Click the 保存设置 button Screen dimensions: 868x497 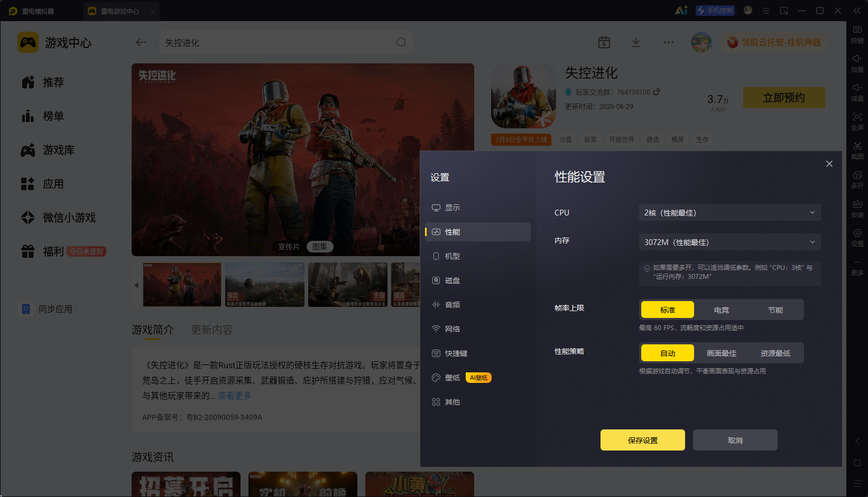coord(643,440)
